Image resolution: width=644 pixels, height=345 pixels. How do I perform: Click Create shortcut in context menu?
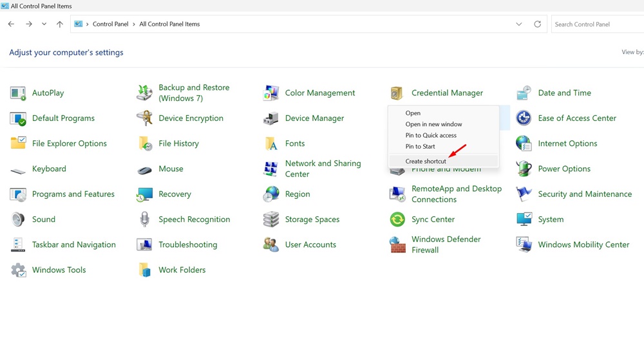pos(444,161)
